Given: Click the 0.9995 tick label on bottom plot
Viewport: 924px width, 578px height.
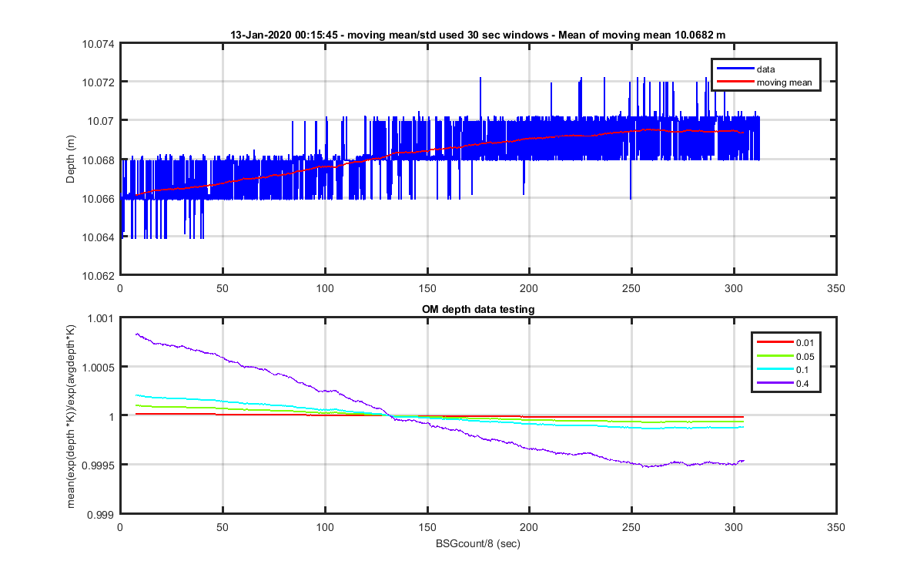Looking at the screenshot, I should tap(100, 465).
